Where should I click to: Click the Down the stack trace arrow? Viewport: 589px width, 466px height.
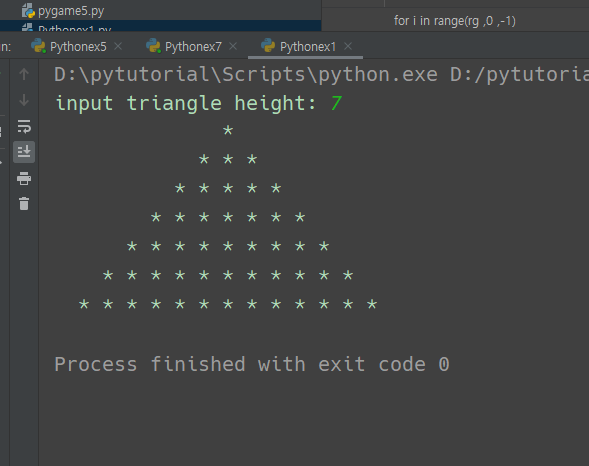[24, 100]
